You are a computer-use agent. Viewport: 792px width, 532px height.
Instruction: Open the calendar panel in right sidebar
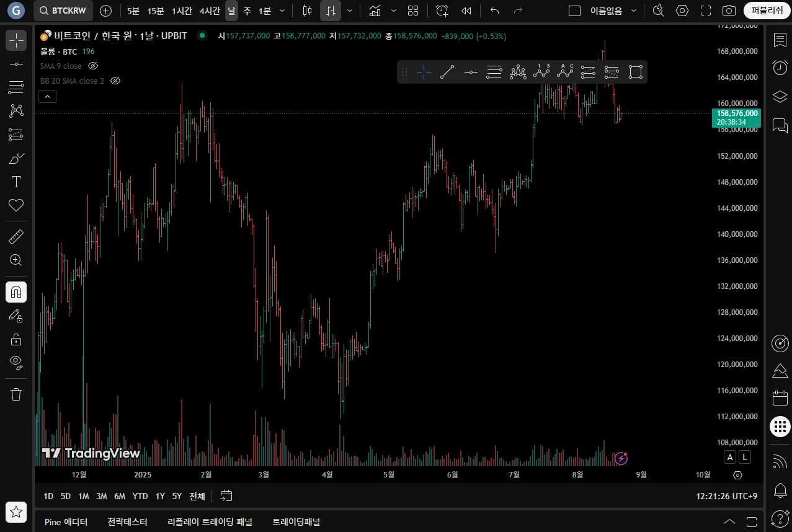coord(780,398)
